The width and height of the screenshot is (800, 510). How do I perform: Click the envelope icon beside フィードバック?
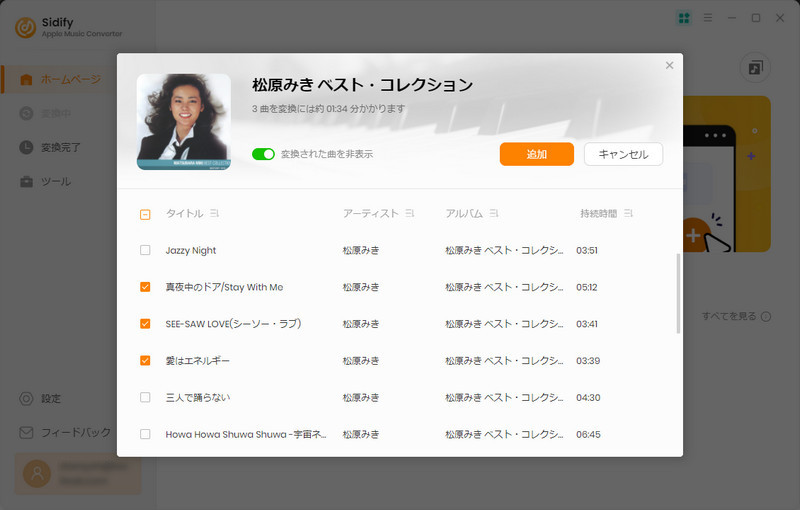[x=26, y=432]
